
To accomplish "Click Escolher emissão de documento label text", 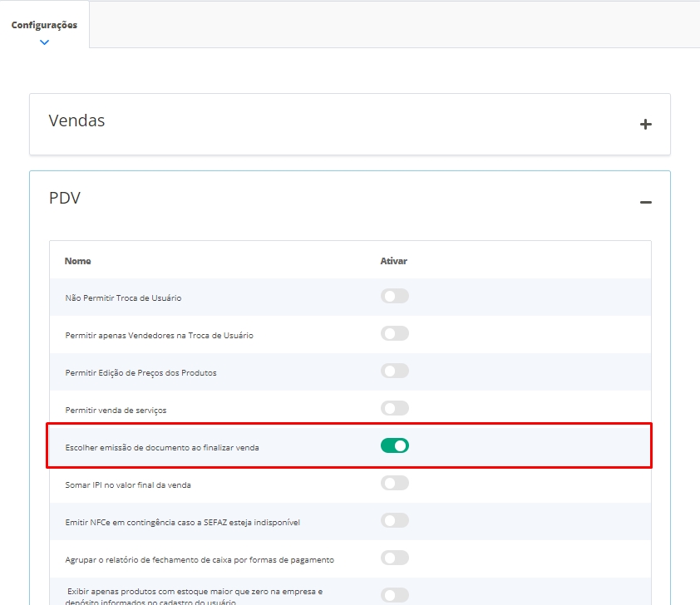I will [162, 448].
